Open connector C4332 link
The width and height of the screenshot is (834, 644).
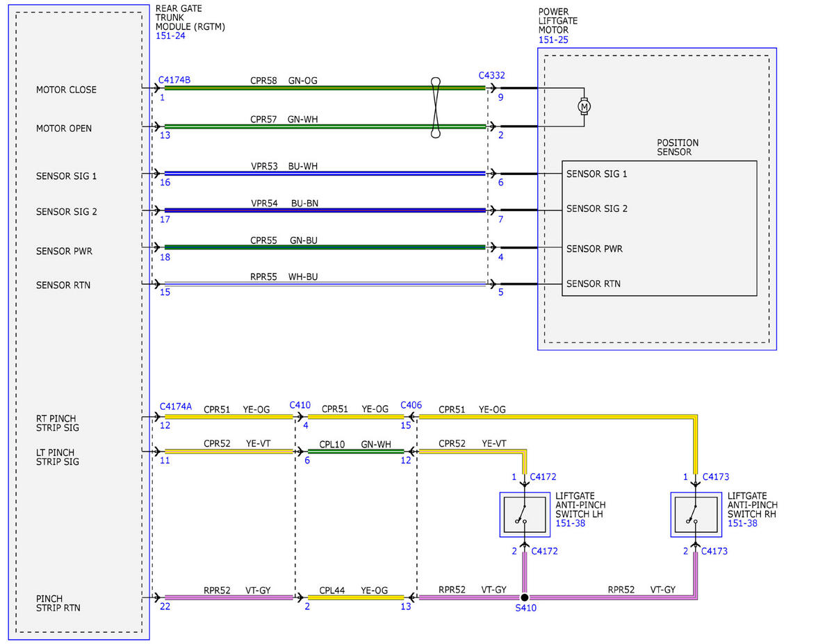492,75
